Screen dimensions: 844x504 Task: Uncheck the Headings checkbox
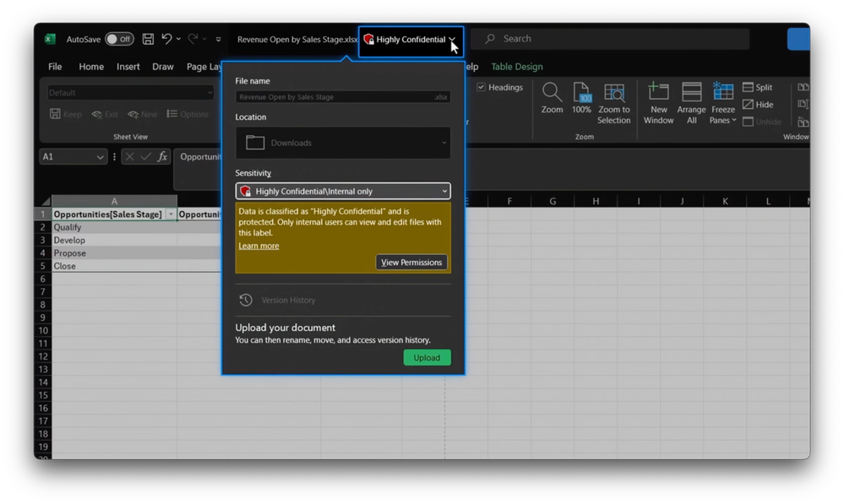482,87
